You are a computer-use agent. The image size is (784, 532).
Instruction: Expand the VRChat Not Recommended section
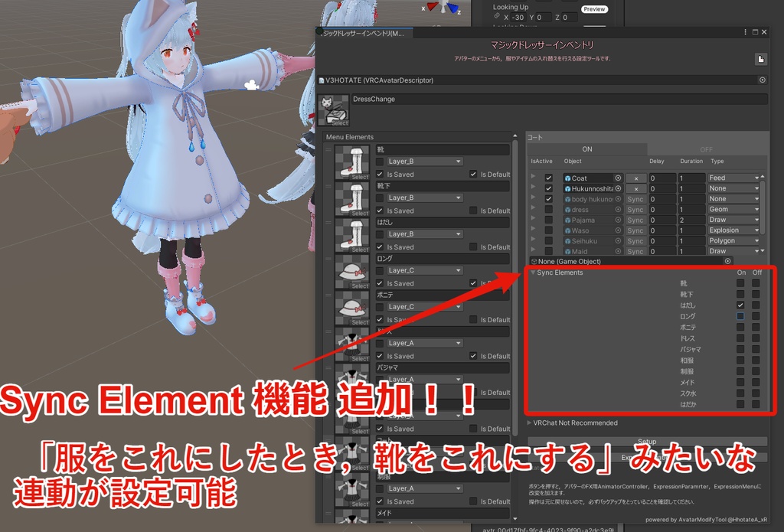[x=530, y=423]
